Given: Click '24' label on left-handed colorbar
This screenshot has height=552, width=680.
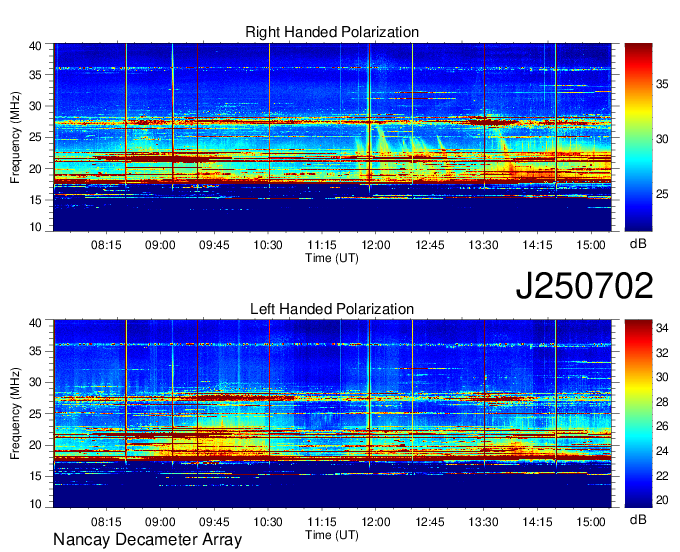Looking at the screenshot, I should pyautogui.click(x=662, y=451).
